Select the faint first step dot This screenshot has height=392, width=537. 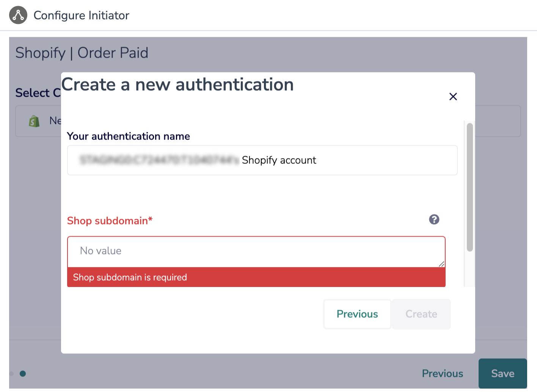[x=11, y=374]
